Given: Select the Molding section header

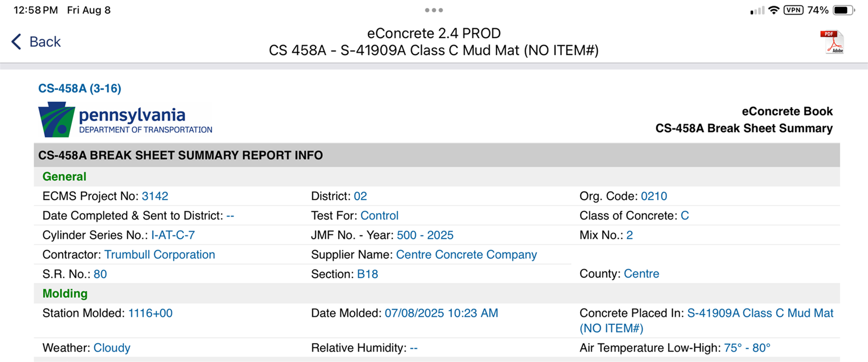Looking at the screenshot, I should click(65, 293).
